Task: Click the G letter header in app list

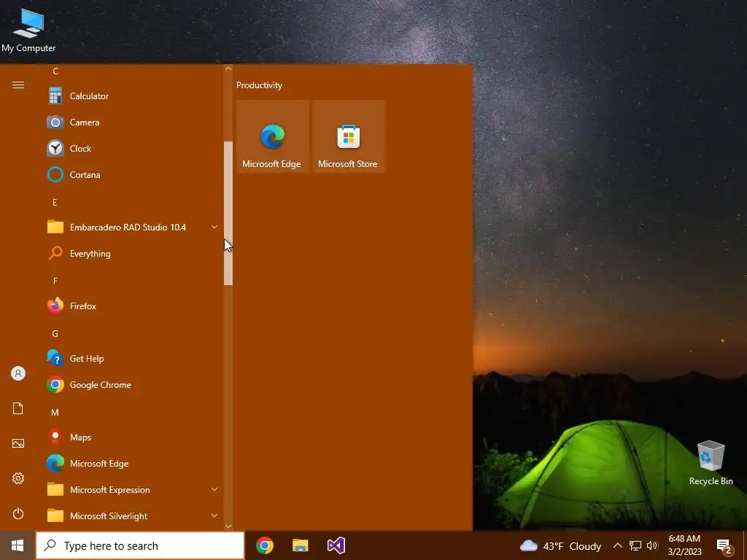Action: tap(55, 333)
